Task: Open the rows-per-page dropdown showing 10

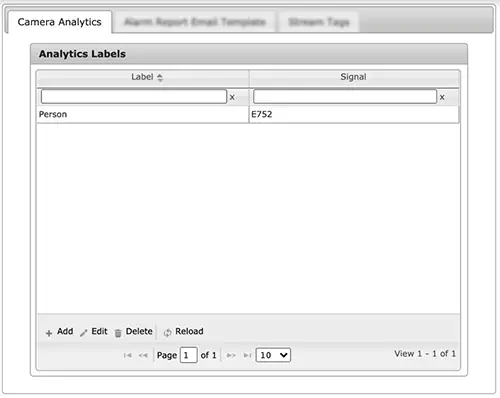Action: coord(273,355)
